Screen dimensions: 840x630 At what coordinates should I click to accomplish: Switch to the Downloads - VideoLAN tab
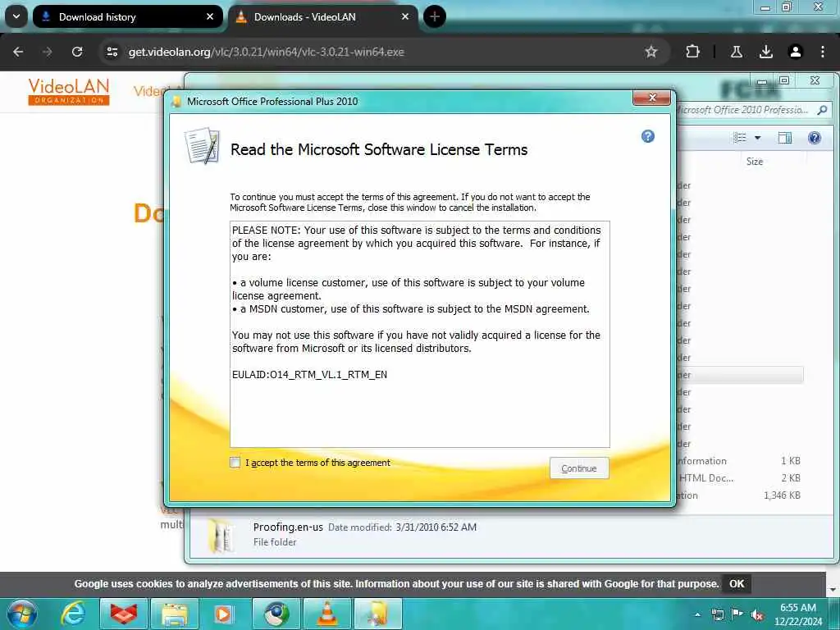pos(323,16)
